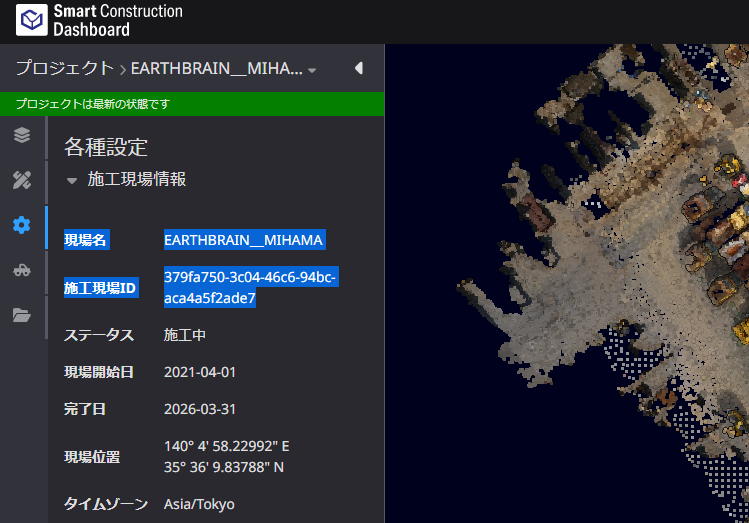Viewport: 749px width, 523px height.
Task: Open the construction machinery sidebar icon
Action: [22, 270]
